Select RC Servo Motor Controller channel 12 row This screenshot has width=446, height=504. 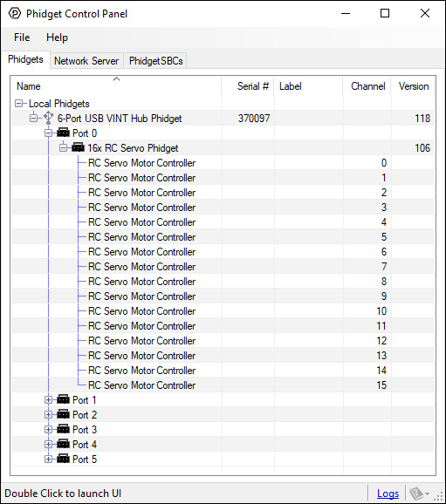[x=223, y=340]
